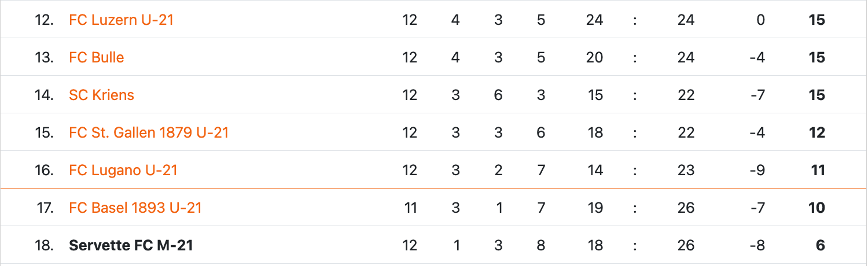This screenshot has width=868, height=266.
Task: Open the FC Bulle team page
Action: [x=96, y=57]
